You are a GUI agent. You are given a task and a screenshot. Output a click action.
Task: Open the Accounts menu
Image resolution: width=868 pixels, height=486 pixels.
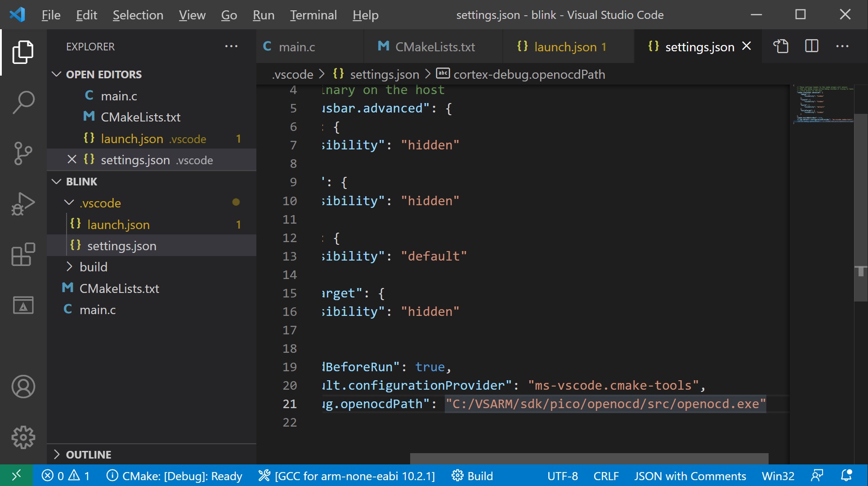click(23, 387)
